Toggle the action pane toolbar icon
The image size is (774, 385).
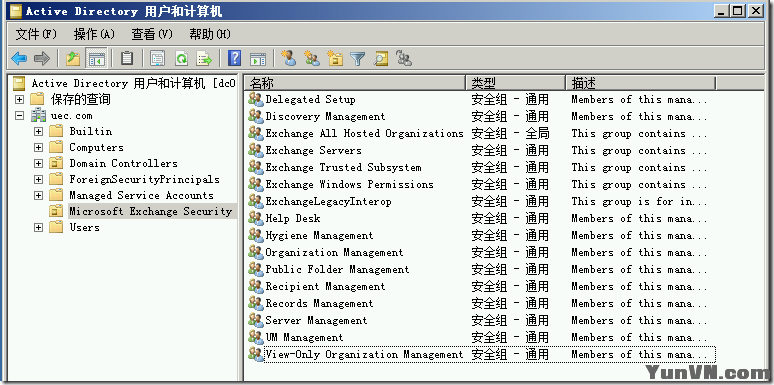258,59
